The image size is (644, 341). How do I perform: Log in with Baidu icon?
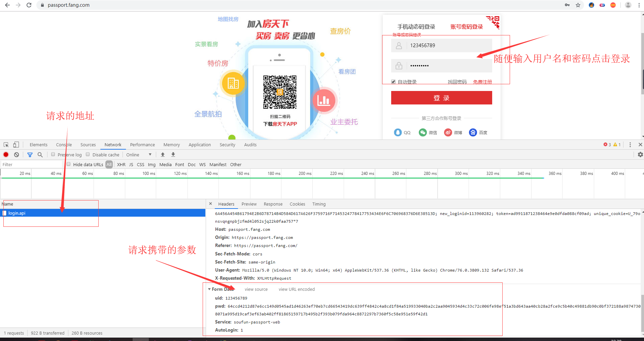pyautogui.click(x=473, y=132)
